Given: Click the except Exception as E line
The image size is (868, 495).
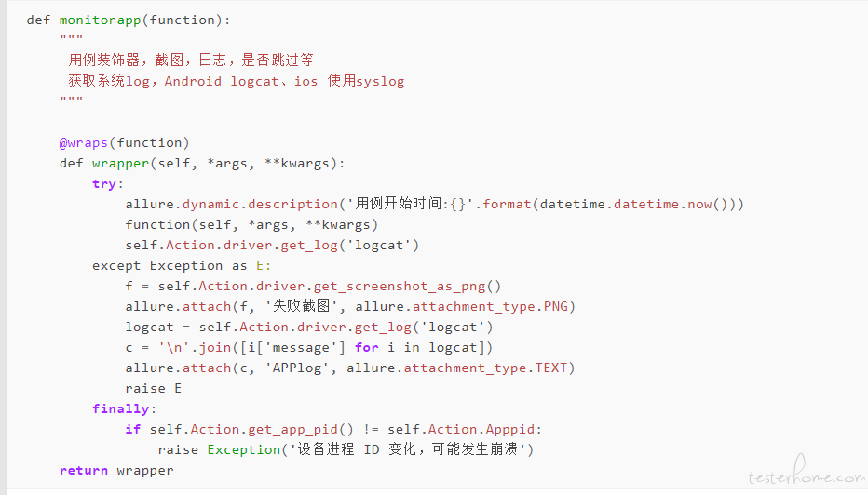Looking at the screenshot, I should 182,266.
